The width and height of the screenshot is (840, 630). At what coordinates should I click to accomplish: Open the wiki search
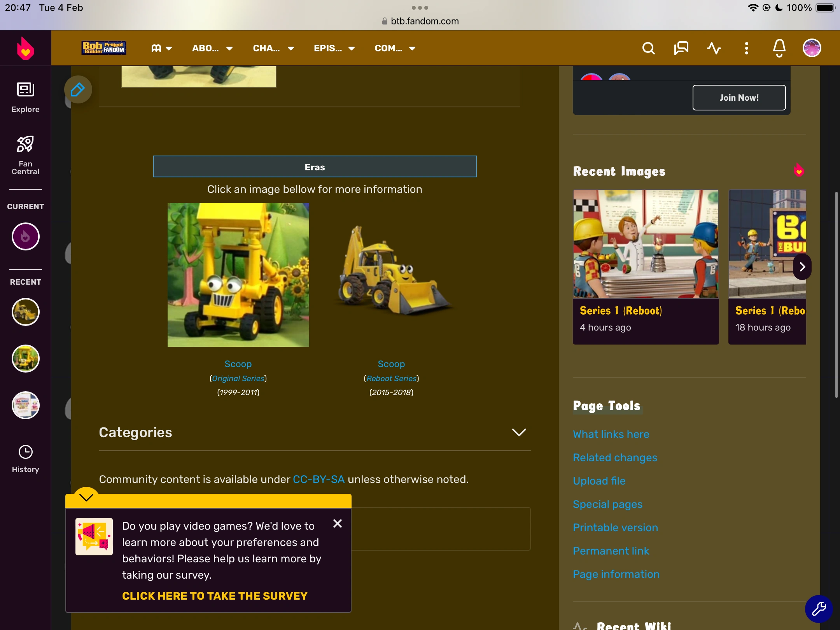648,48
